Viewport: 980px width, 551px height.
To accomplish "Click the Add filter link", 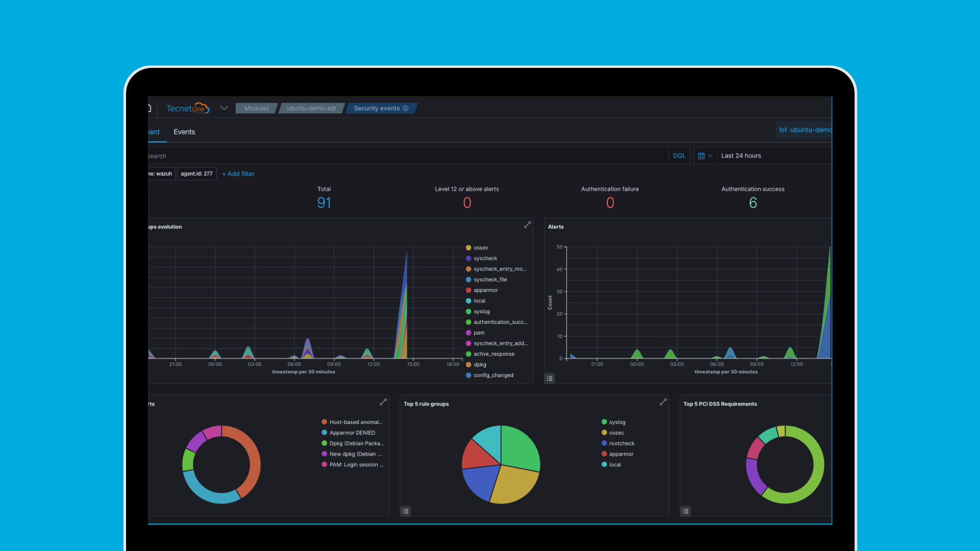I will pos(238,174).
